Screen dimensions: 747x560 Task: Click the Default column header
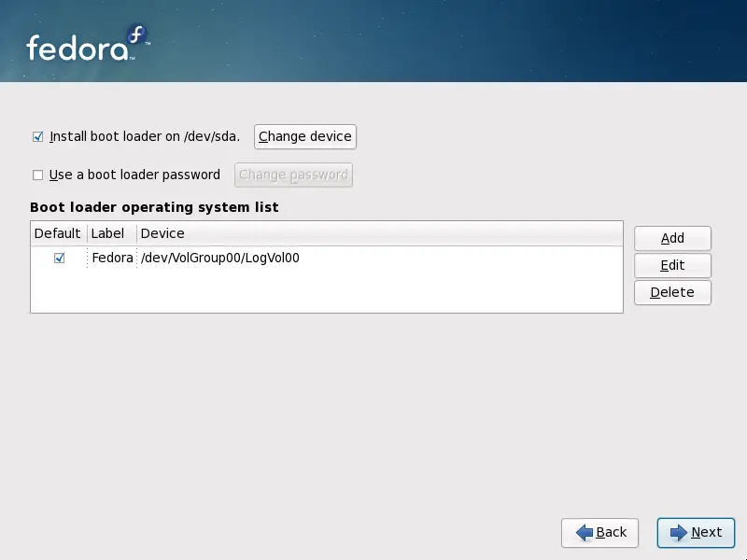[58, 233]
